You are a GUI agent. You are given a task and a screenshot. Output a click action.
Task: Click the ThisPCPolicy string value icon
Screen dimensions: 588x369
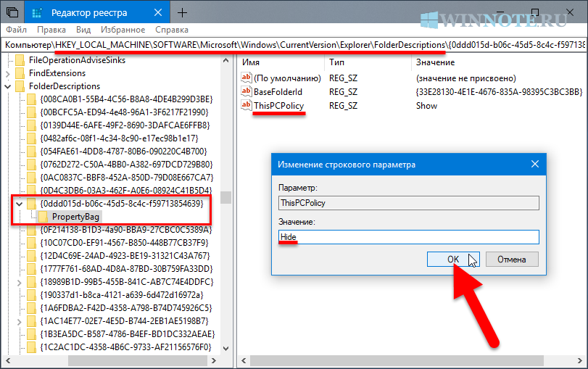[x=246, y=106]
